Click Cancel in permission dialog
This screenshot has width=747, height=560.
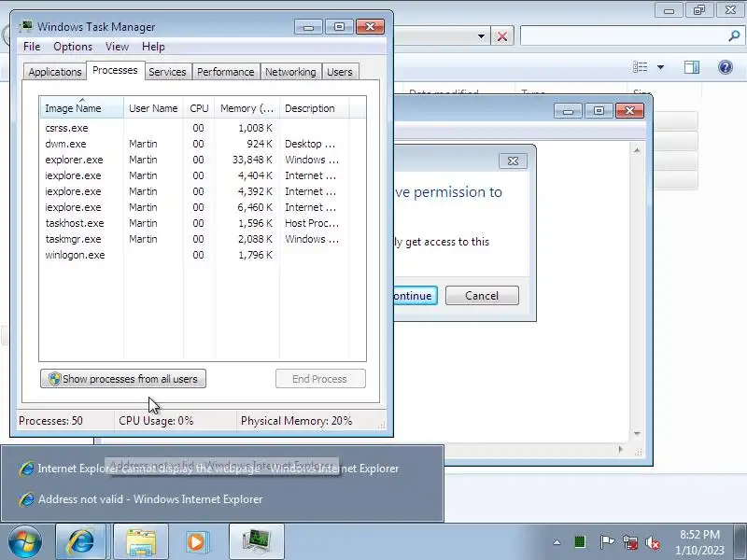click(482, 296)
